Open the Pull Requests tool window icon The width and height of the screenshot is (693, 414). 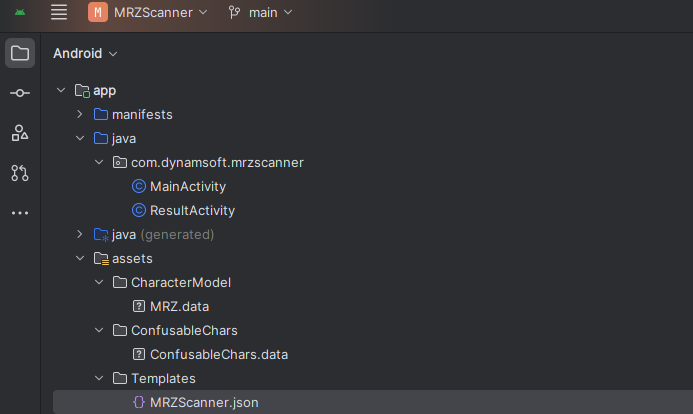click(20, 173)
